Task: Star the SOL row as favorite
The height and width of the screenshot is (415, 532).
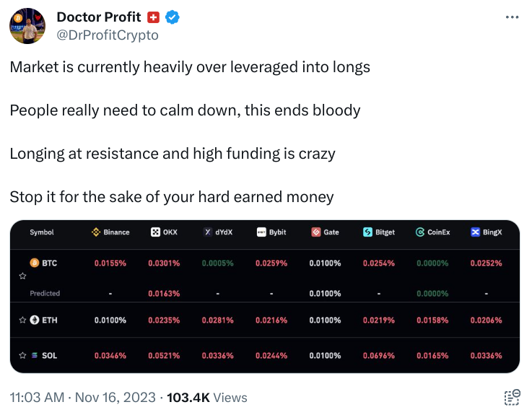Action: (22, 356)
